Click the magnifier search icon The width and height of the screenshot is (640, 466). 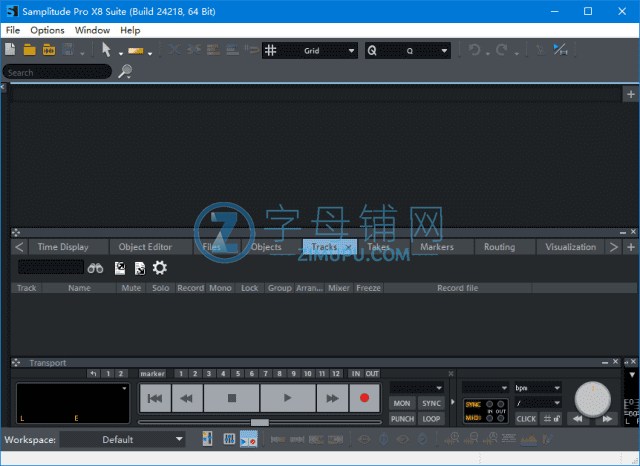[125, 71]
